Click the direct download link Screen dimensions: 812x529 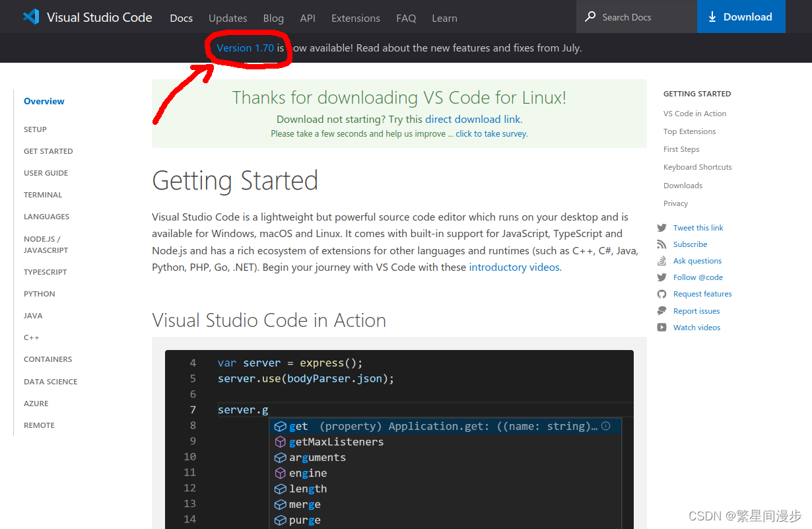pos(473,120)
